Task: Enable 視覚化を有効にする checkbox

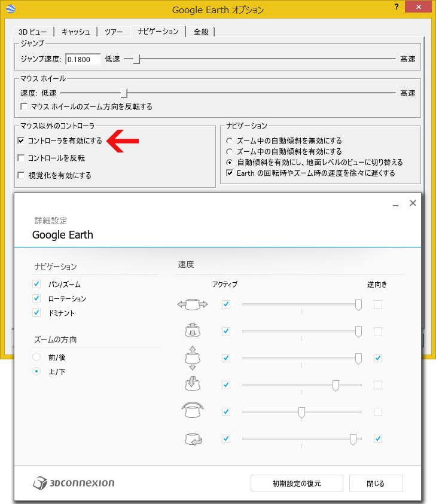Action: pos(21,175)
